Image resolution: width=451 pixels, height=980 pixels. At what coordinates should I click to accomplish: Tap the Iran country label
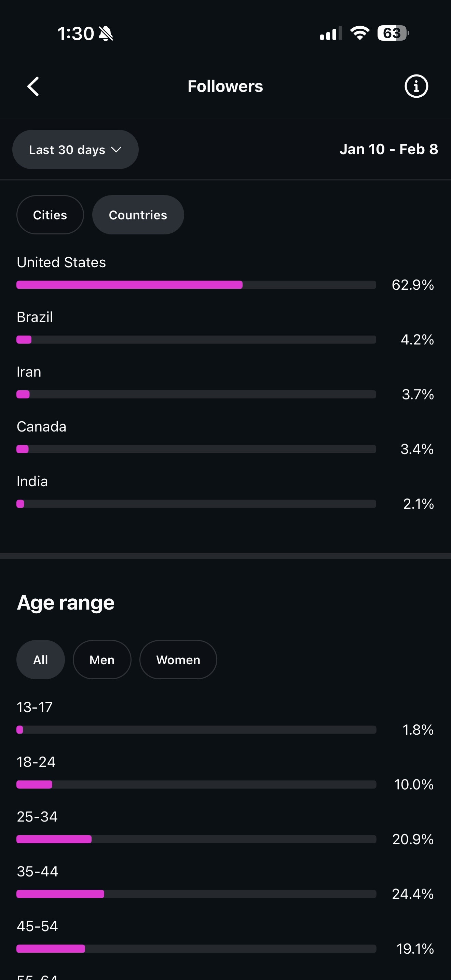(29, 372)
